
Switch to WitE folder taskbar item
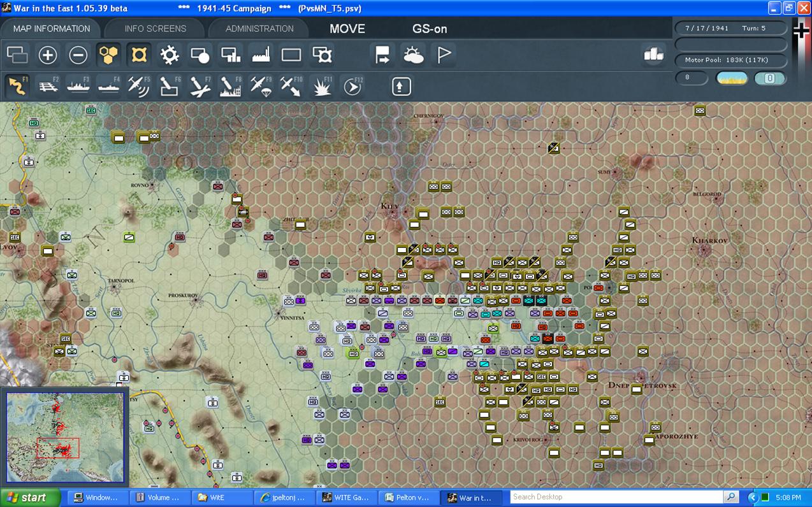coord(222,497)
